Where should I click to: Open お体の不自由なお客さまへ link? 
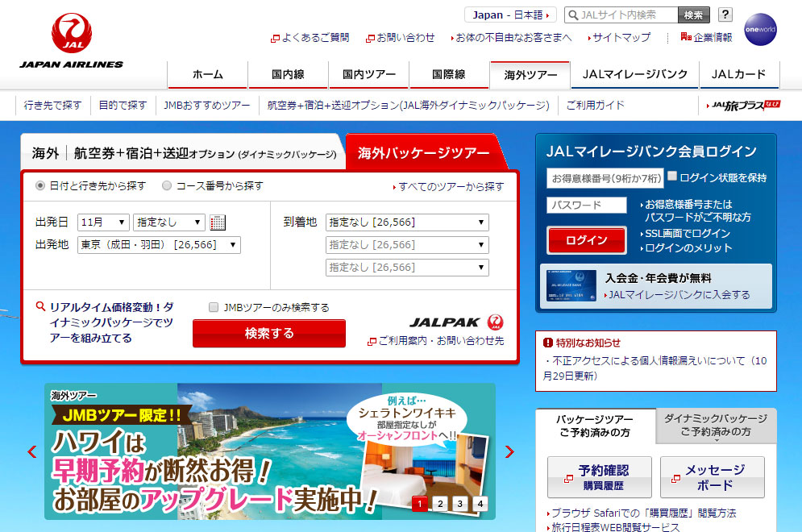pos(512,37)
